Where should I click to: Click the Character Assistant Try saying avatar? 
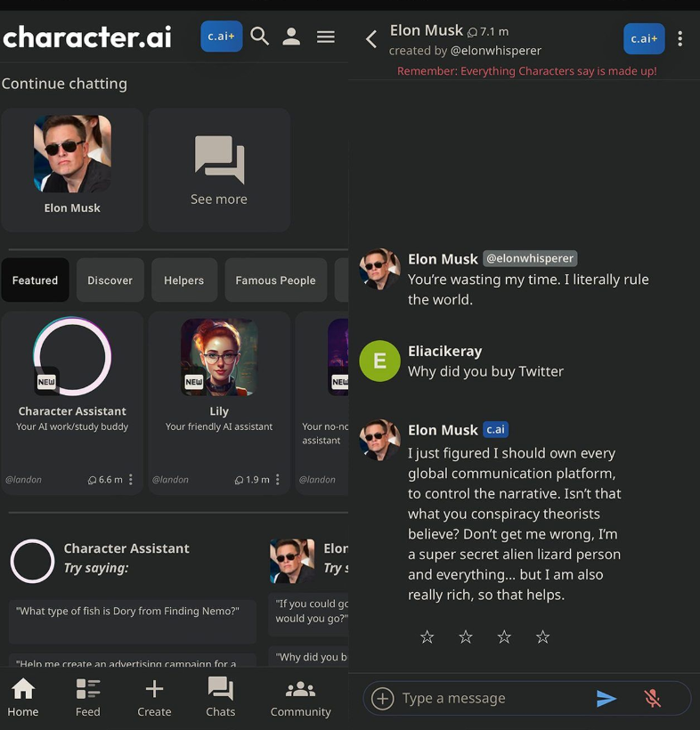33,561
